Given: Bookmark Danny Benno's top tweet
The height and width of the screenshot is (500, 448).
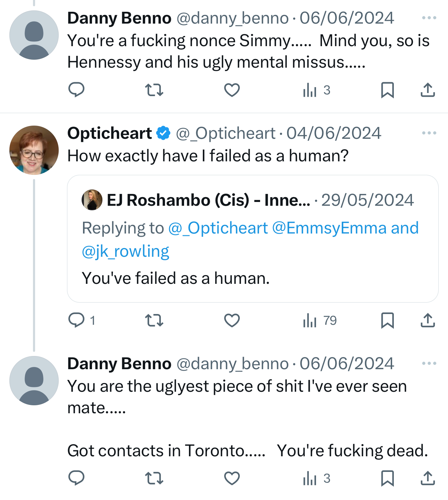Looking at the screenshot, I should (x=387, y=90).
